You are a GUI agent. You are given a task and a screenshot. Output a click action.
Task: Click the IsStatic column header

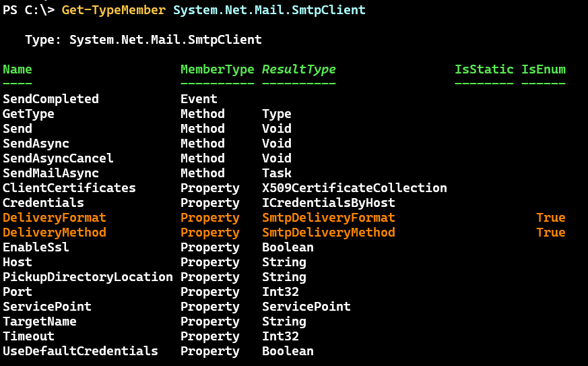tap(484, 69)
